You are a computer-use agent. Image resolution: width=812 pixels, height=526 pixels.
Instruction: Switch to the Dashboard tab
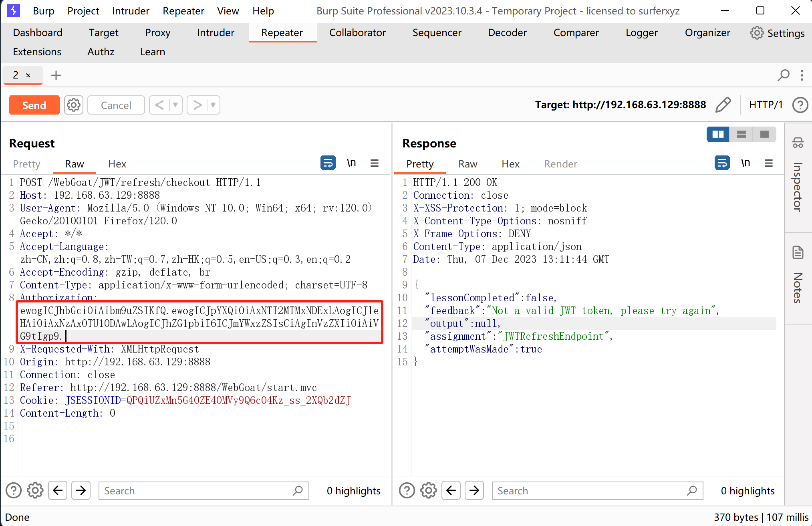click(x=38, y=32)
